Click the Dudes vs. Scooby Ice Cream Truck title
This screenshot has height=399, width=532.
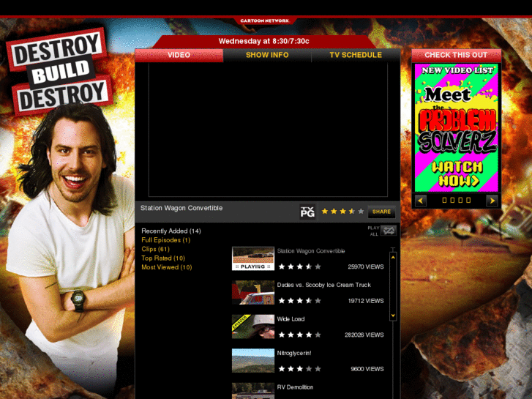(x=323, y=285)
